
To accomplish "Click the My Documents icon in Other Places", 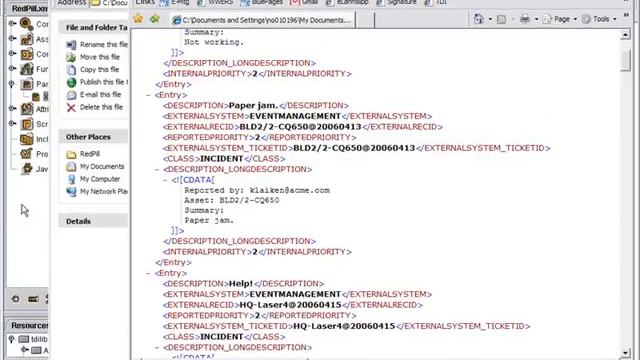I will [71, 167].
